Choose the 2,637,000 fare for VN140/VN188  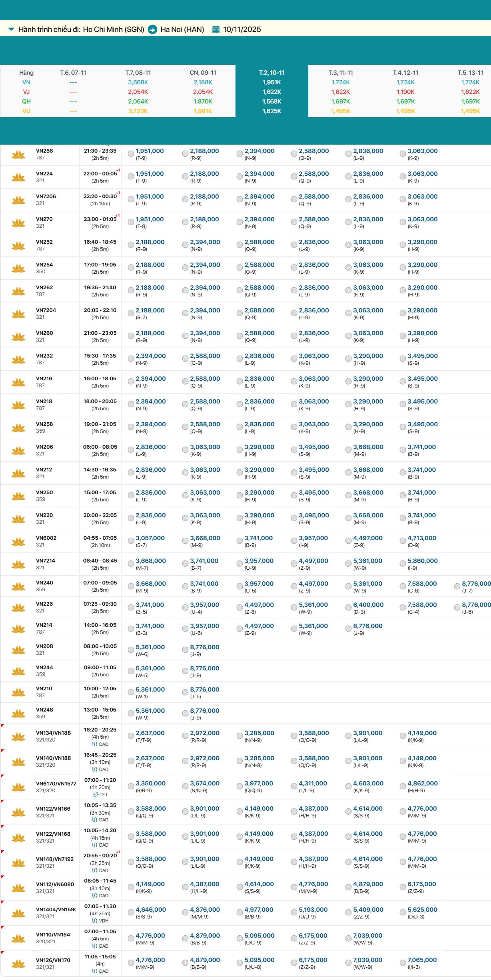click(131, 761)
